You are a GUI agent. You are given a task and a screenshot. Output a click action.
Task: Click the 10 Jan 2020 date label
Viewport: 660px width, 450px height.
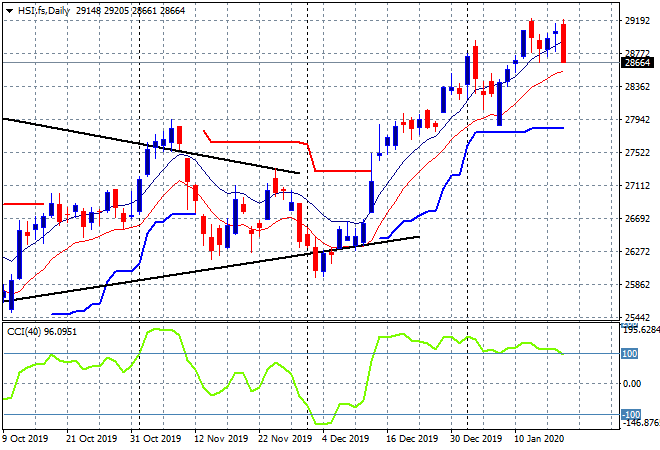tap(539, 439)
